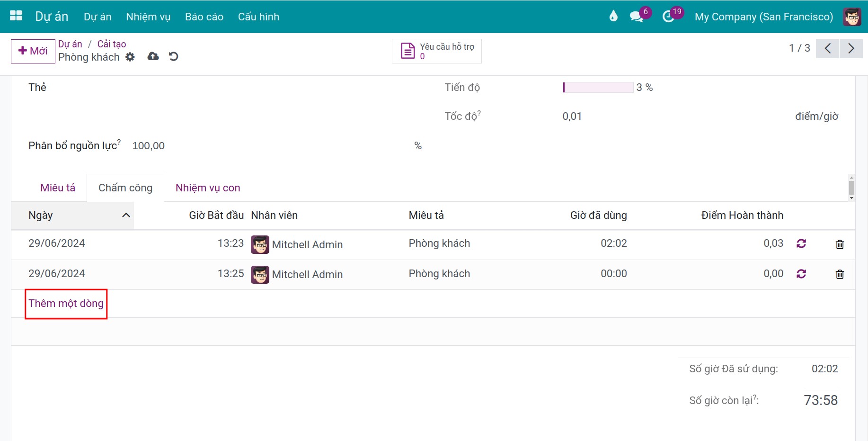Follow the Cải tạo breadcrumb link
Image resolution: width=868 pixels, height=441 pixels.
(112, 44)
